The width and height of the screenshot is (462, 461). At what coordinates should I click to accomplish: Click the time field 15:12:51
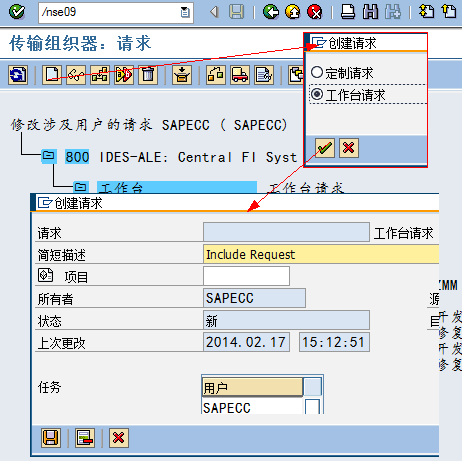[x=334, y=342]
